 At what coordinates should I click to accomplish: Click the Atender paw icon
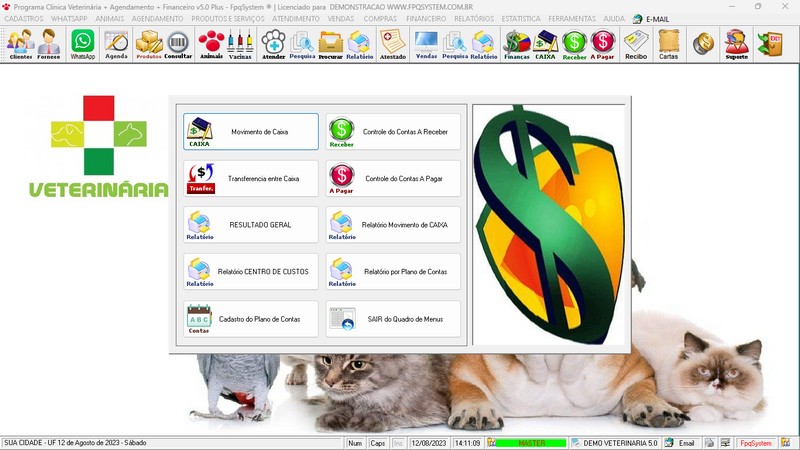click(273, 44)
